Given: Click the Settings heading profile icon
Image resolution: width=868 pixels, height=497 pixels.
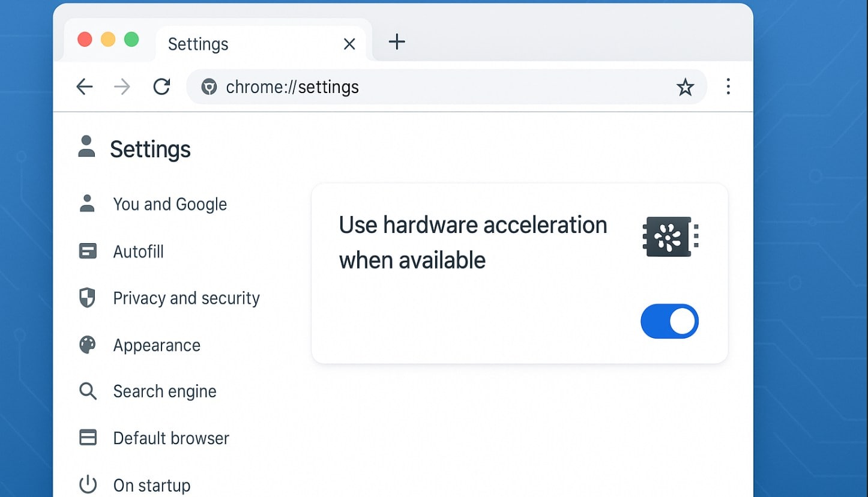Looking at the screenshot, I should [86, 148].
